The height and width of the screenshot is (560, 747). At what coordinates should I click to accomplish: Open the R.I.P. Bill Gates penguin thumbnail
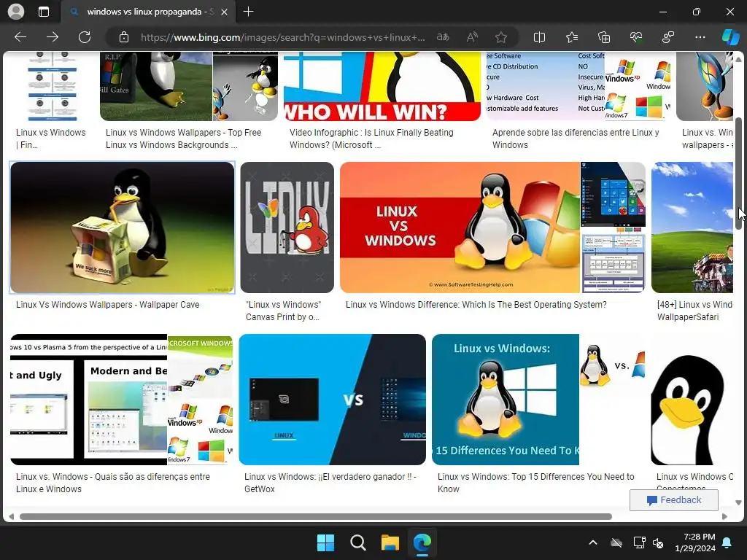click(x=156, y=86)
